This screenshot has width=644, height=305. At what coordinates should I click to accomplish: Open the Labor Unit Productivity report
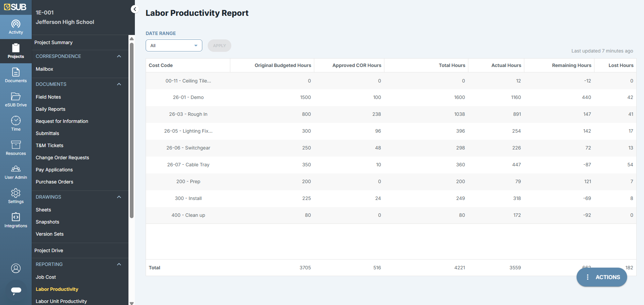[x=61, y=301]
